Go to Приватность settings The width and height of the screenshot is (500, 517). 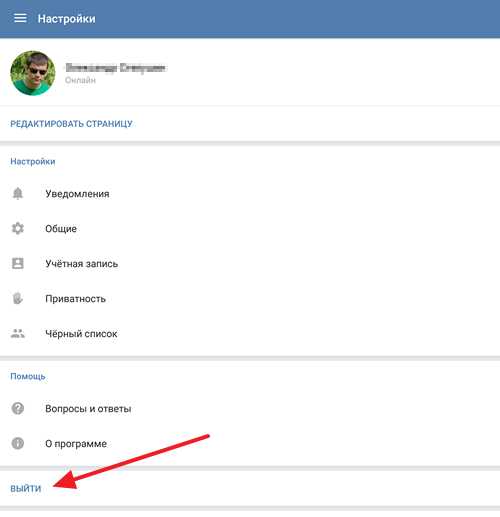pyautogui.click(x=250, y=299)
